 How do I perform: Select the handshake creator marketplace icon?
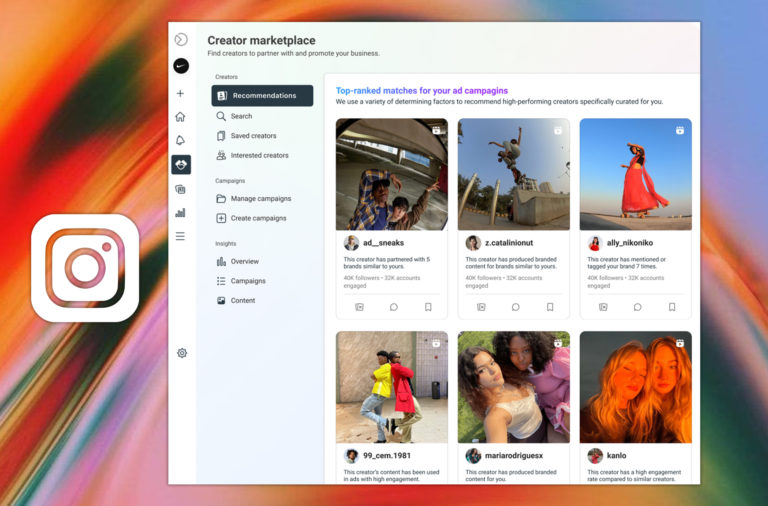coord(181,165)
